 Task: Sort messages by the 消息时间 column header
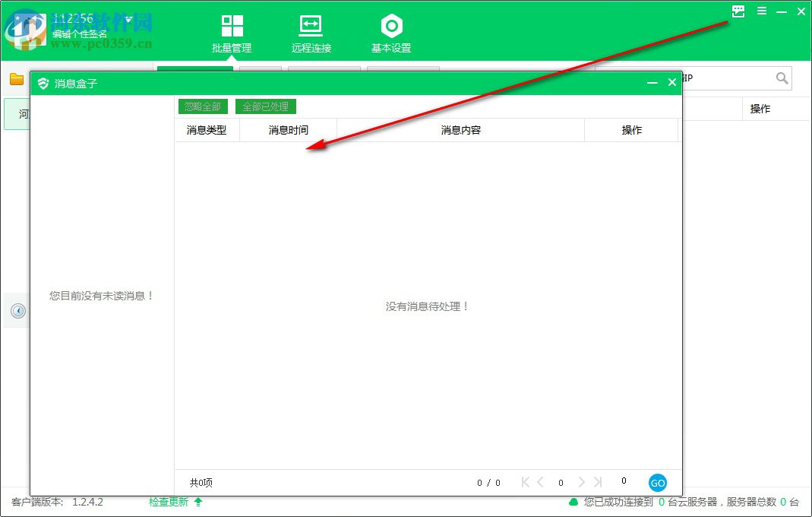[289, 129]
